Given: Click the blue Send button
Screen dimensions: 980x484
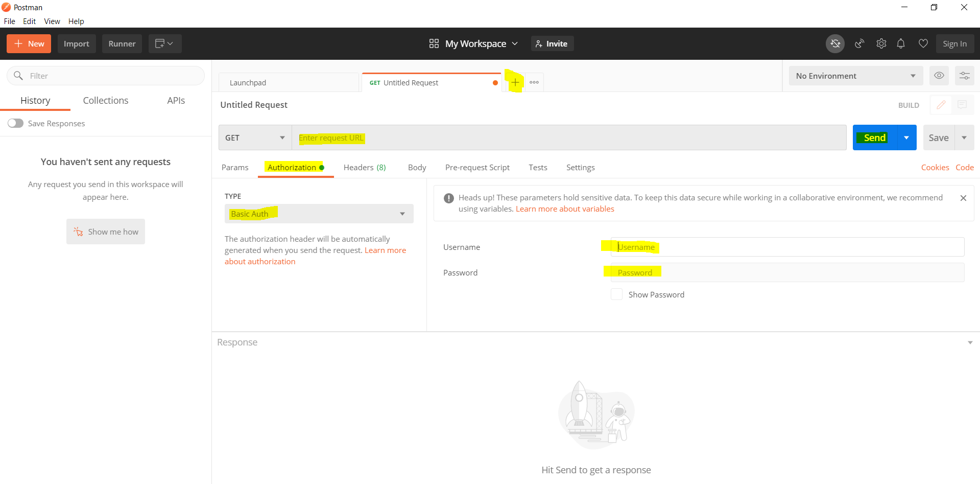Looking at the screenshot, I should [x=875, y=137].
